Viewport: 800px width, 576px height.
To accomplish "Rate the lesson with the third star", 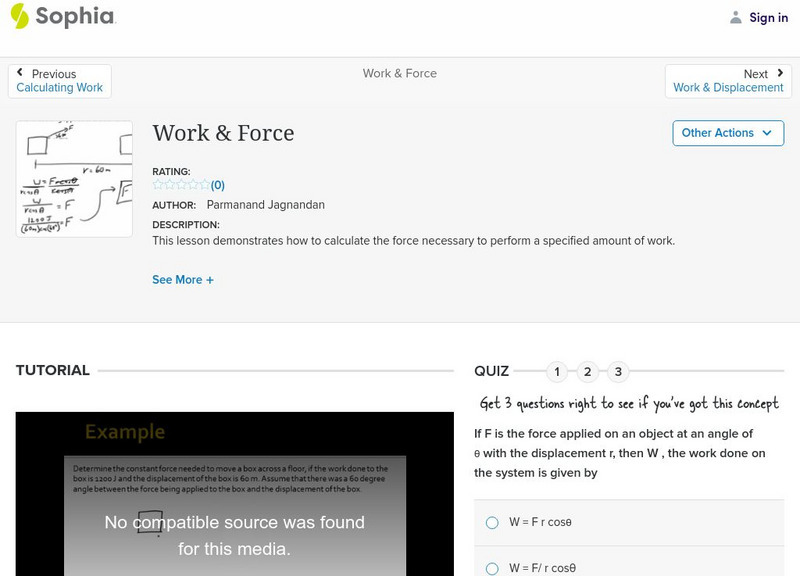I will [x=182, y=185].
